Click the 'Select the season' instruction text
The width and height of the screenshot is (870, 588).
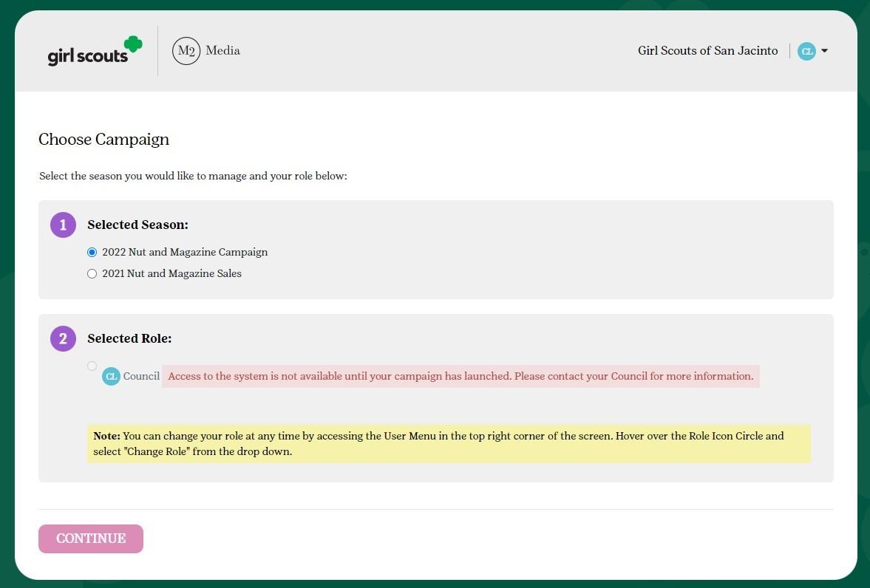point(193,176)
